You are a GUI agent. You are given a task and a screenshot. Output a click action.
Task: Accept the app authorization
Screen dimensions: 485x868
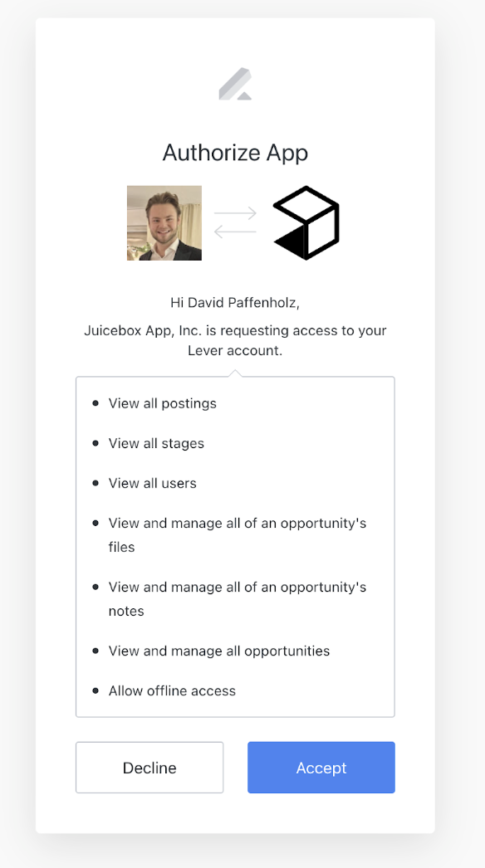321,768
